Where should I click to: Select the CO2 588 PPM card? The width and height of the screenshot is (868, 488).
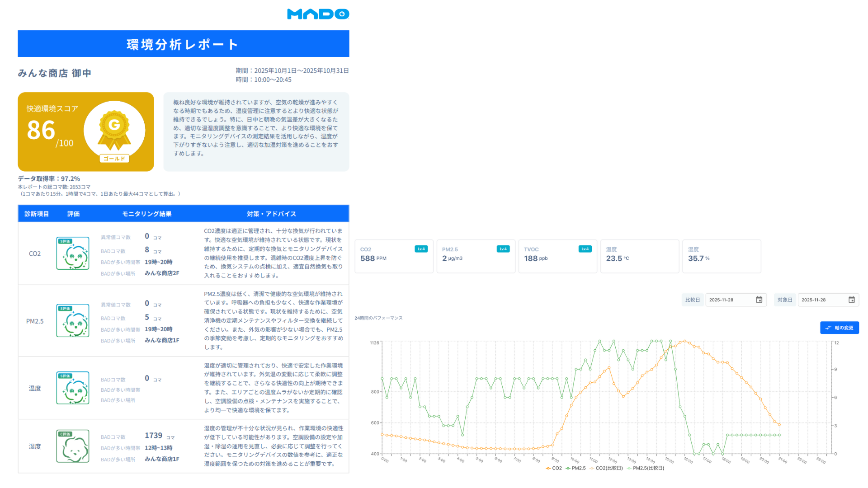394,257
